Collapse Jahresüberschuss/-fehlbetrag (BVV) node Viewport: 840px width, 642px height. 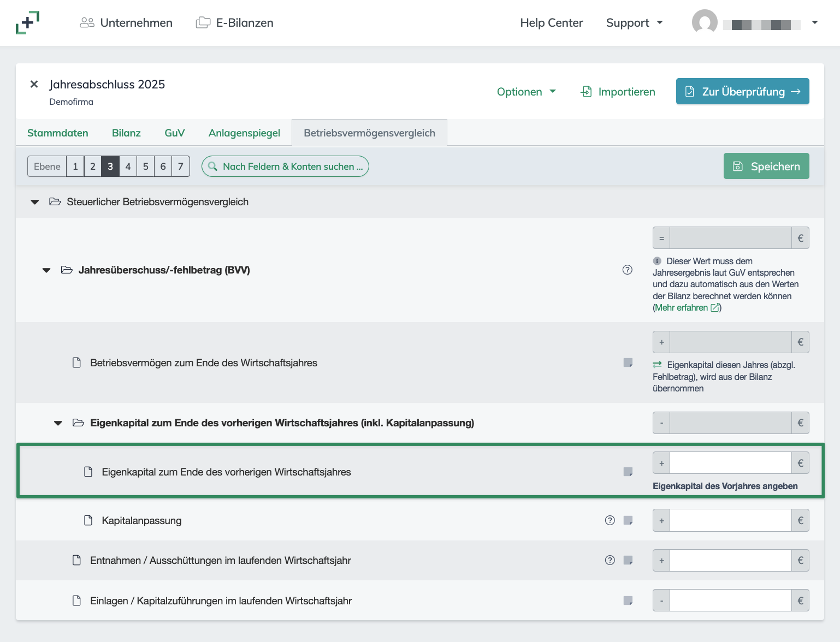pyautogui.click(x=46, y=270)
